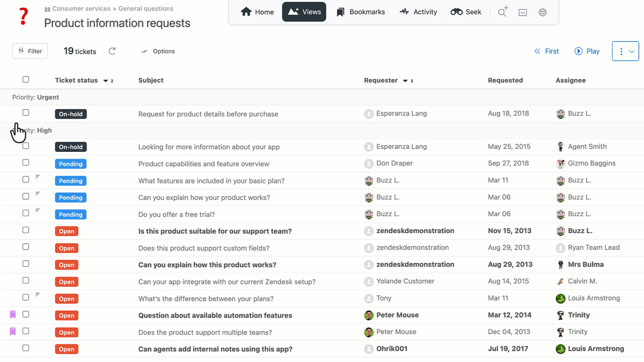Select checkbox for Urgent Esperanza Lang ticket
This screenshot has width=644, height=362.
tap(26, 113)
